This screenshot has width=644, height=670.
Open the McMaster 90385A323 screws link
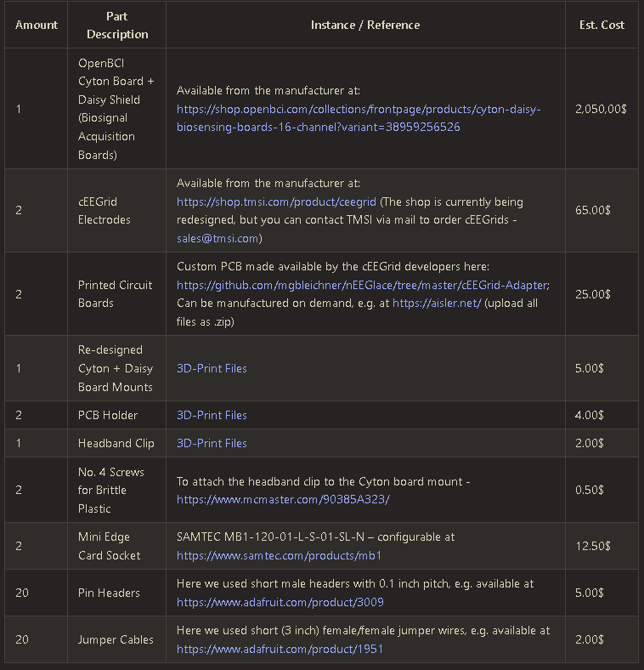pyautogui.click(x=283, y=499)
